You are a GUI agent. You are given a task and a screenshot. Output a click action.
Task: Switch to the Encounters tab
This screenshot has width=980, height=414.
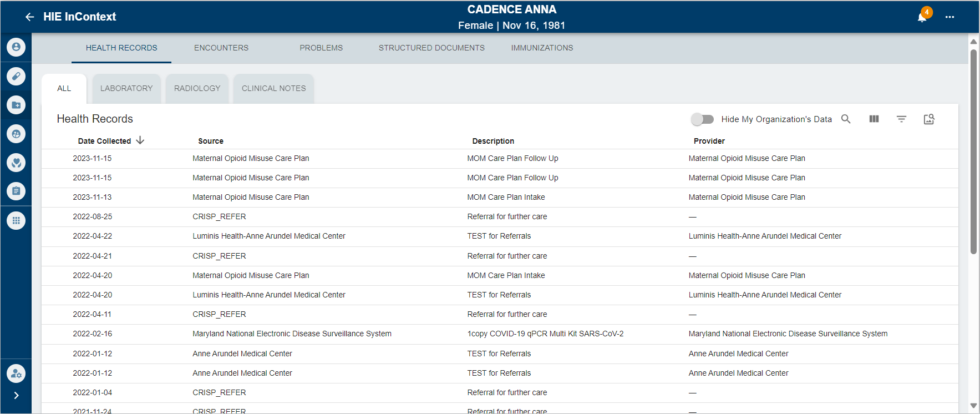[221, 48]
